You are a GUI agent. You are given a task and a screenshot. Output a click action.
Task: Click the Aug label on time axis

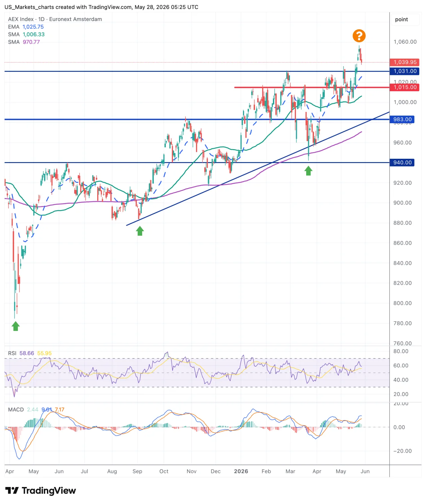click(112, 471)
